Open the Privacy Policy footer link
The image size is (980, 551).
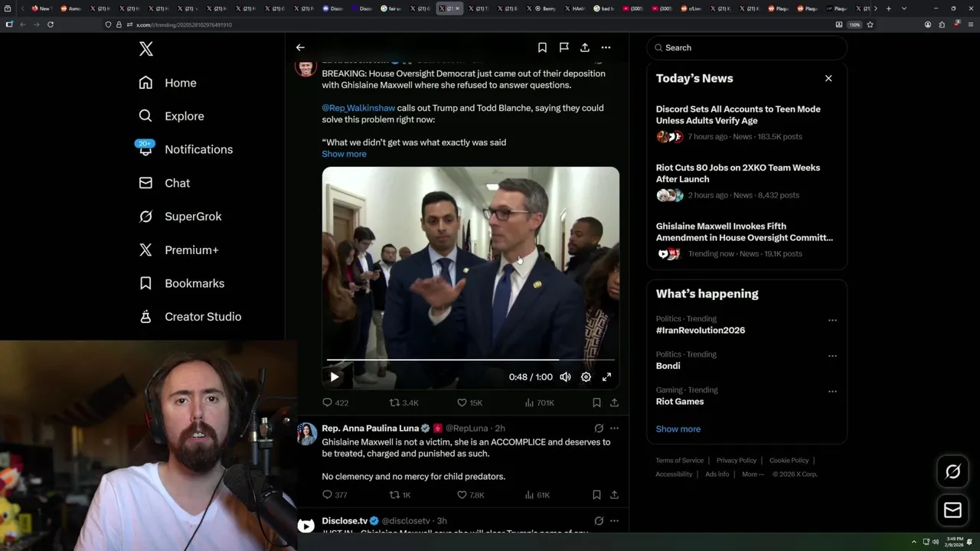pyautogui.click(x=736, y=461)
